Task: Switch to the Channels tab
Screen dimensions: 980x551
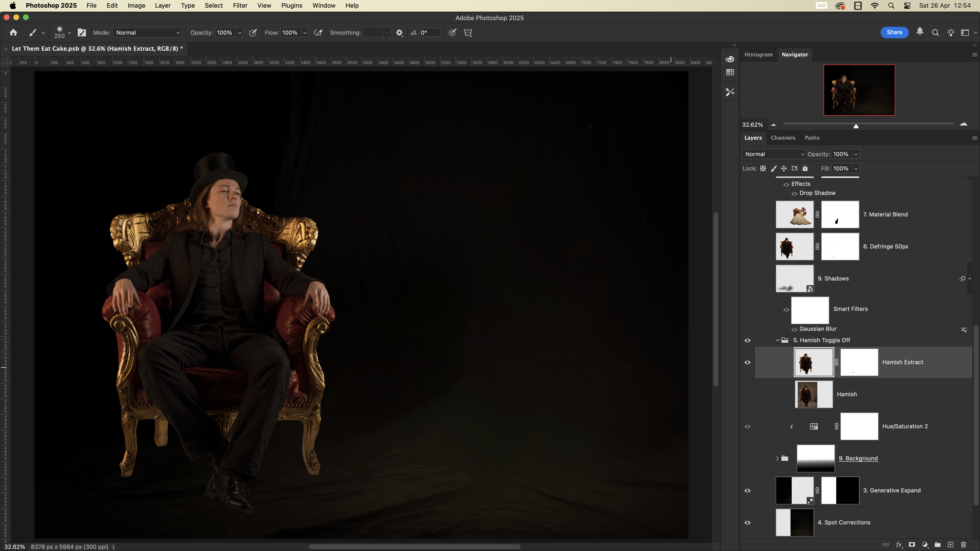Action: click(783, 138)
